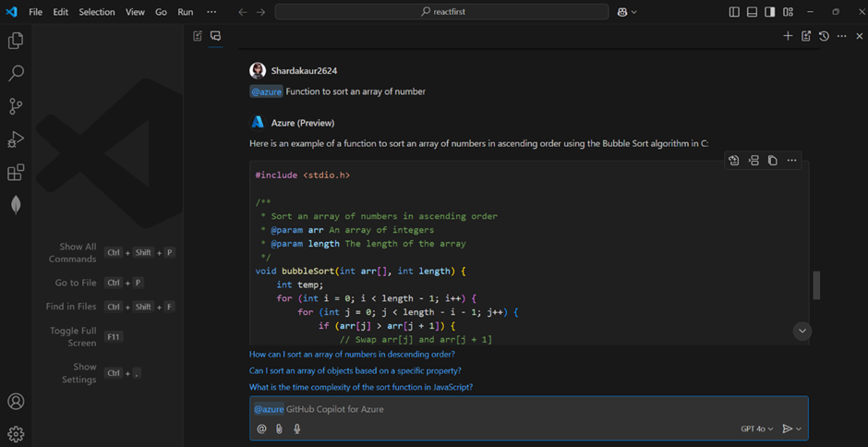The image size is (868, 447).
Task: Close the chat panel with X
Action: point(859,36)
